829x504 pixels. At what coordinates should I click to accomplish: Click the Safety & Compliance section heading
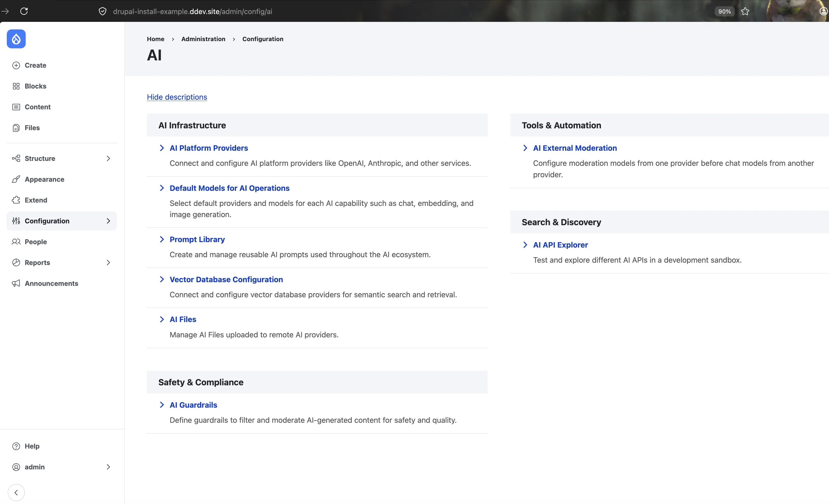pyautogui.click(x=201, y=382)
